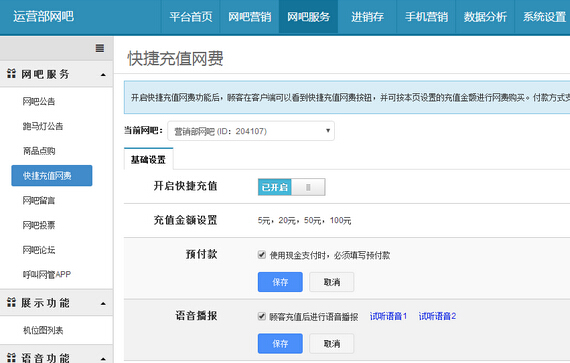
Task: Cancel the 预付款 setting
Action: click(x=332, y=282)
